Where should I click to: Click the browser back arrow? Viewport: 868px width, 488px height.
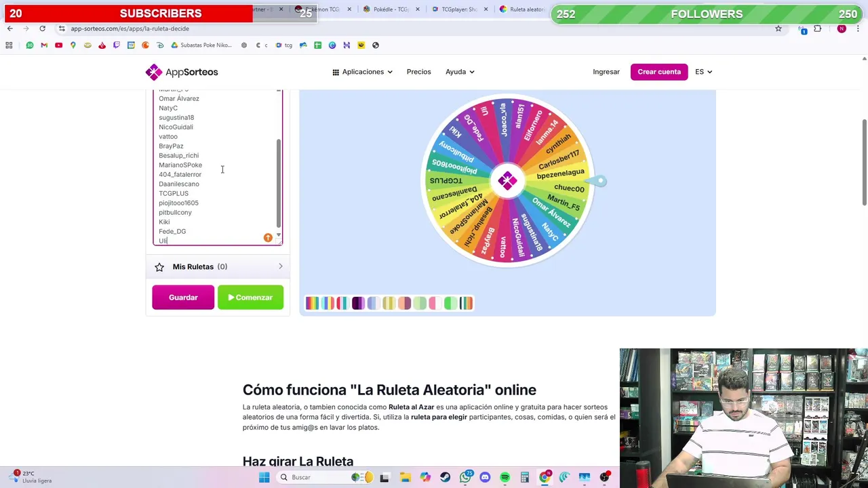(x=9, y=28)
